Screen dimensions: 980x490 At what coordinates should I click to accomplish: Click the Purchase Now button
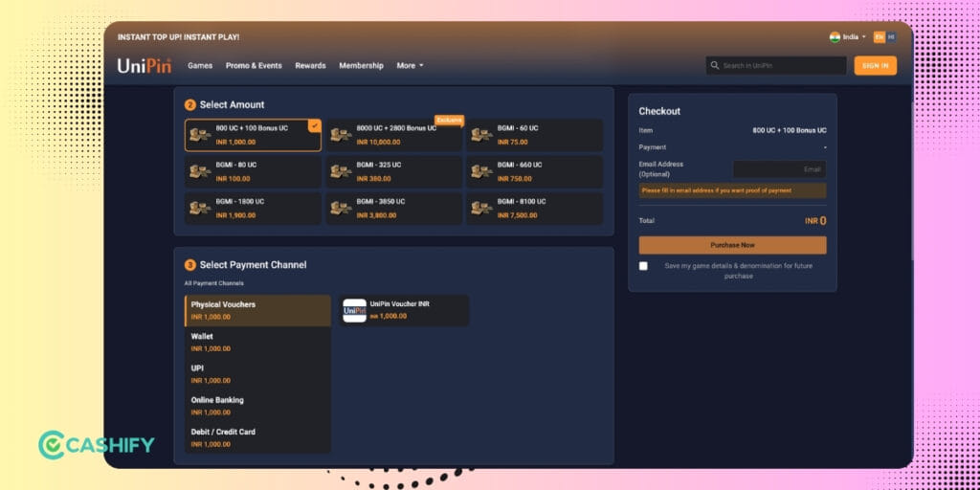click(732, 245)
